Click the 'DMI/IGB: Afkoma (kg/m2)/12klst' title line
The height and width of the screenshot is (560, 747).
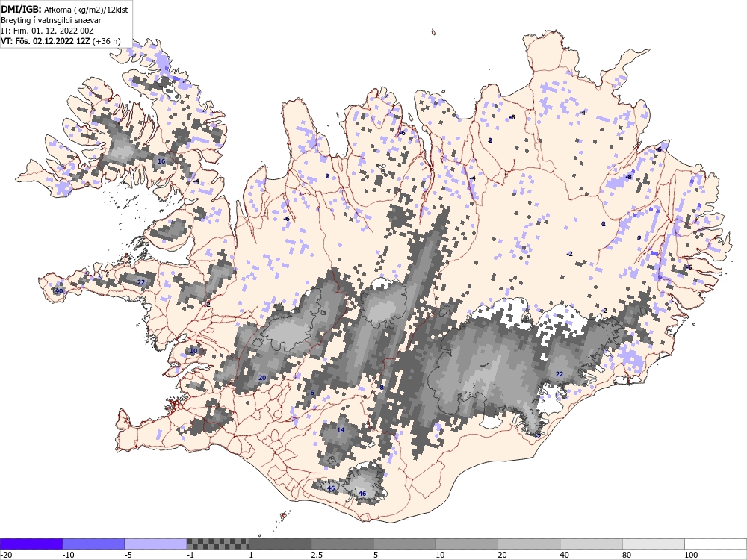pyautogui.click(x=64, y=9)
